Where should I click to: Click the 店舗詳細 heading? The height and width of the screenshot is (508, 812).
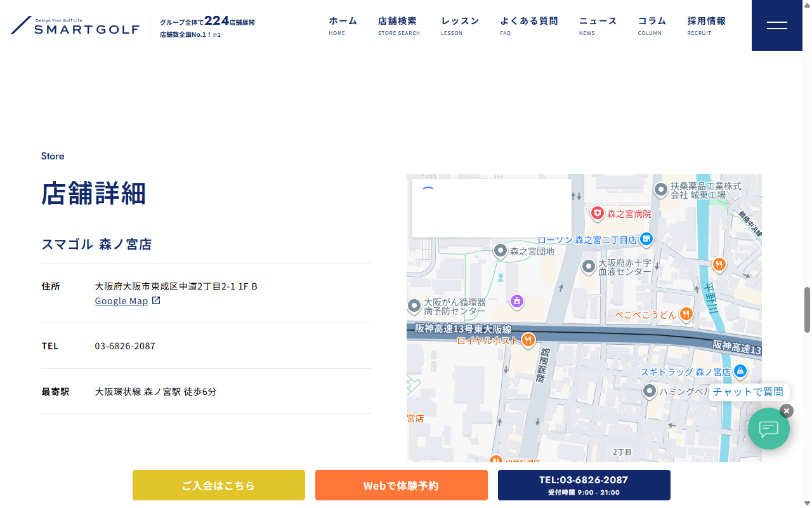pos(94,193)
